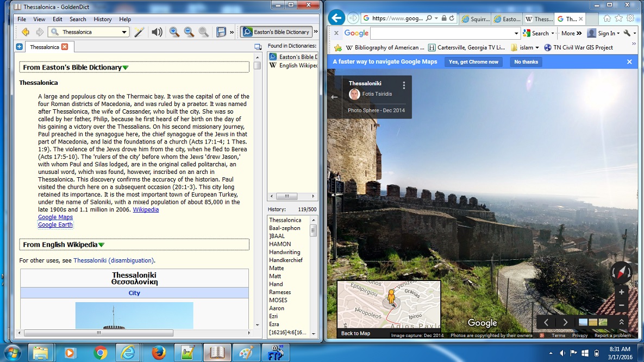
Task: Click the Internet Explorer forward button
Action: 353,18
